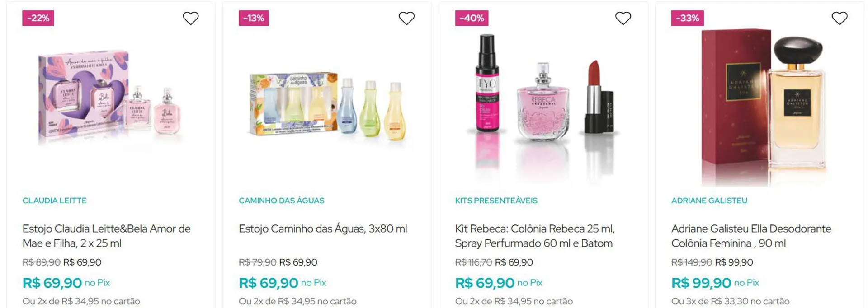Click the -33% discount badge
This screenshot has height=308, width=868.
pos(687,18)
